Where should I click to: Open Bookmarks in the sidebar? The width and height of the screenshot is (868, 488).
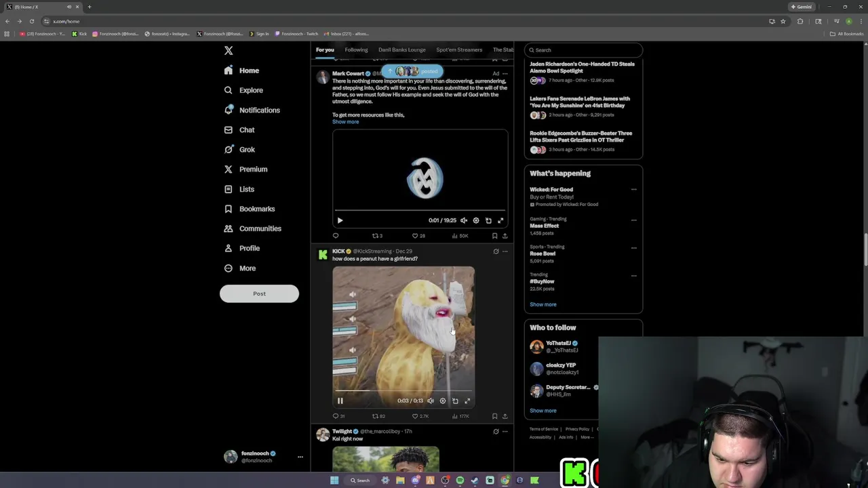pos(249,209)
